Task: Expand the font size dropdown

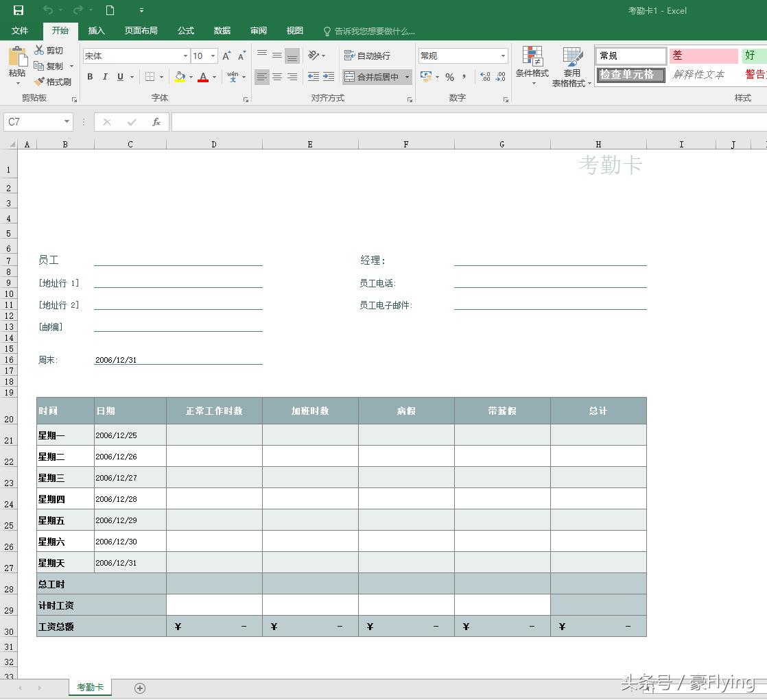Action: tap(213, 56)
